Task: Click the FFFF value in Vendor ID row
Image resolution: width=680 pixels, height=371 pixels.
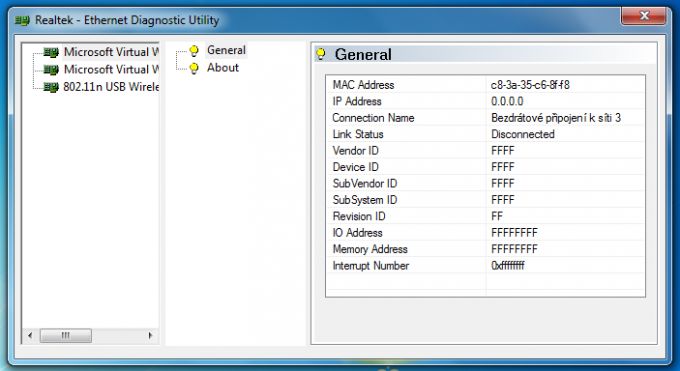Action: click(x=503, y=151)
